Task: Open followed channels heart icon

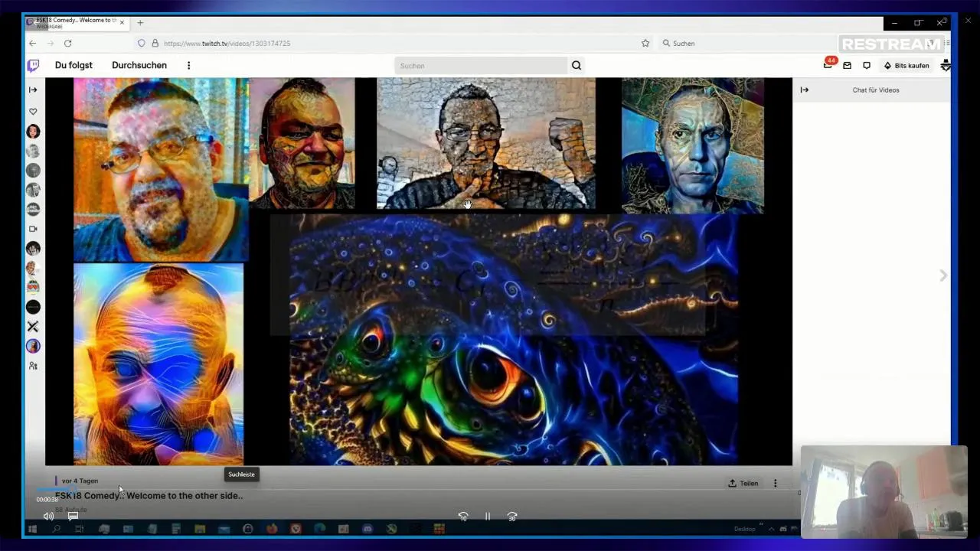Action: pos(33,111)
